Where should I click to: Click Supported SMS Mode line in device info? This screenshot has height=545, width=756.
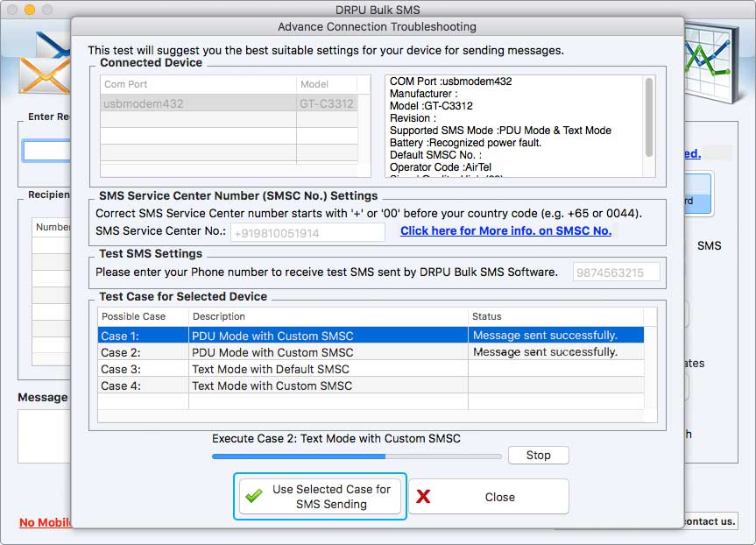[x=500, y=131]
